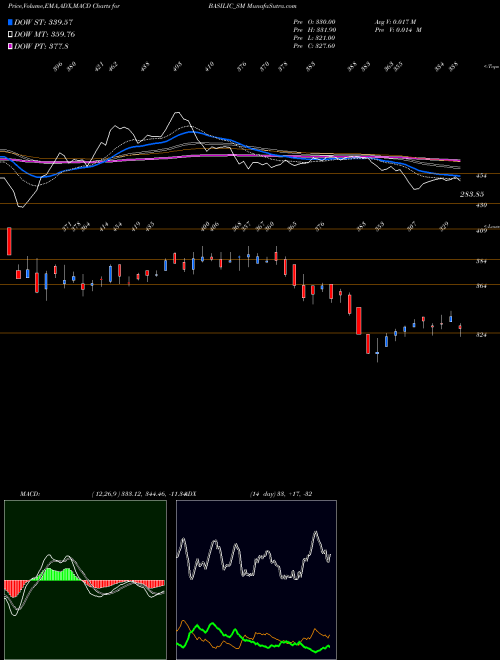This screenshot has height=660, width=500.
Task: Open the MACD histogram panel
Action: pos(85,580)
